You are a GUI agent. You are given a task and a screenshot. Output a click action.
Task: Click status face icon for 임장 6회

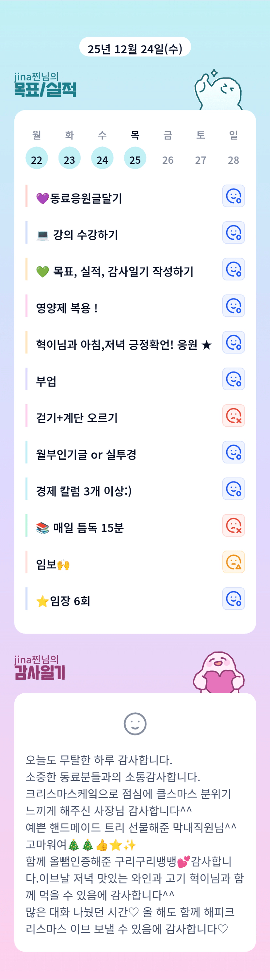(233, 599)
